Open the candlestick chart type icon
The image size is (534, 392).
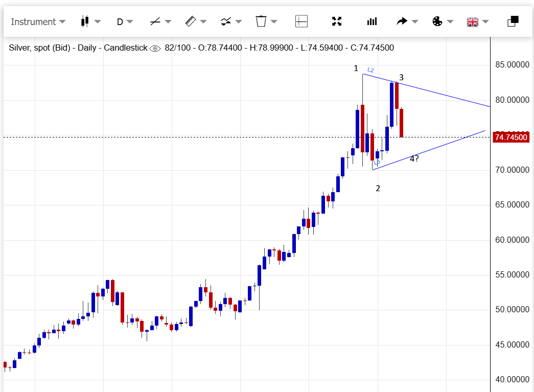pos(85,21)
